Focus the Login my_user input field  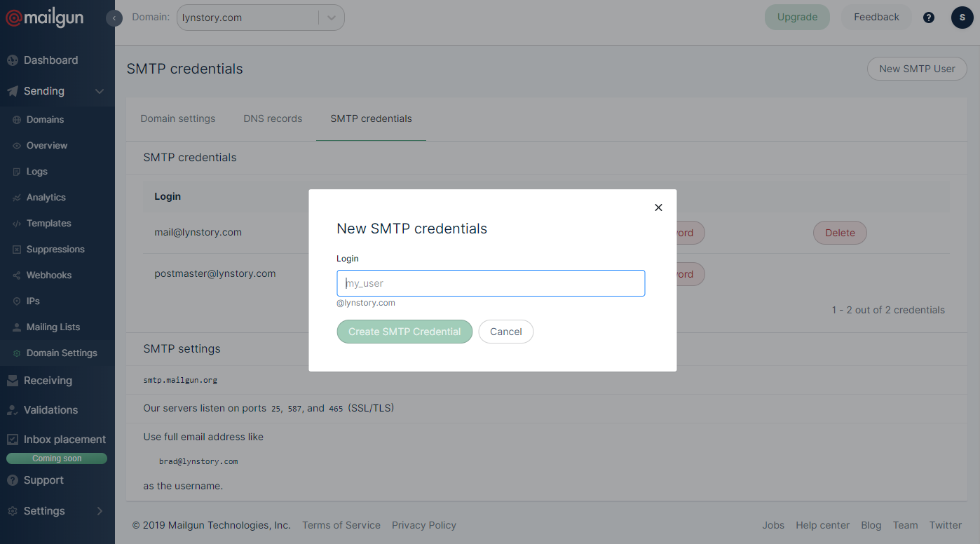click(x=491, y=283)
